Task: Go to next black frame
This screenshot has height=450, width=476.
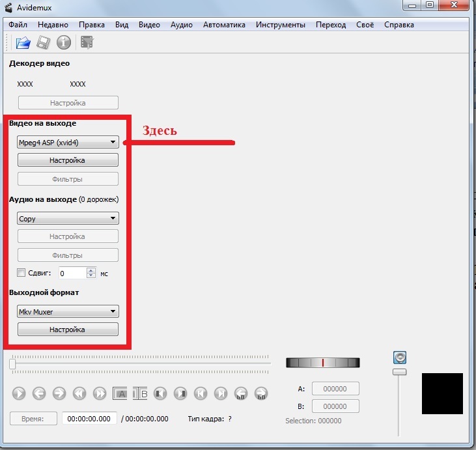Action: pos(180,393)
